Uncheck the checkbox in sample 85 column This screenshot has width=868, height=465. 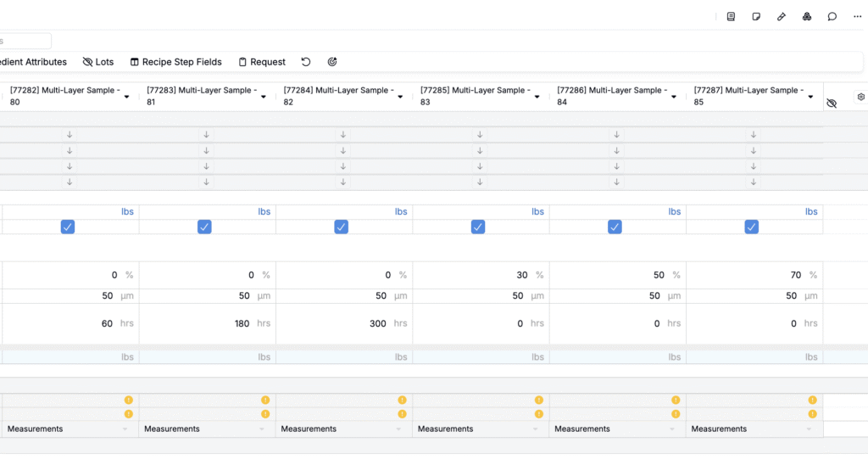[752, 227]
